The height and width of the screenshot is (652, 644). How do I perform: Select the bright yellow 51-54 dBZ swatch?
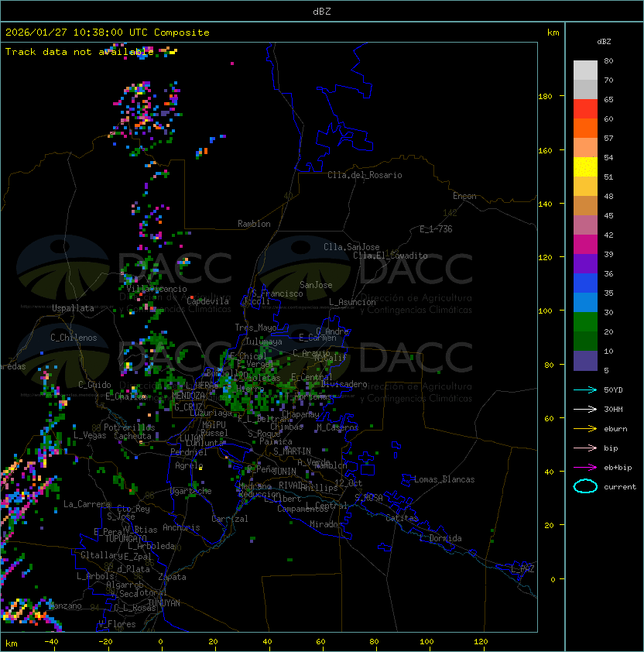585,167
